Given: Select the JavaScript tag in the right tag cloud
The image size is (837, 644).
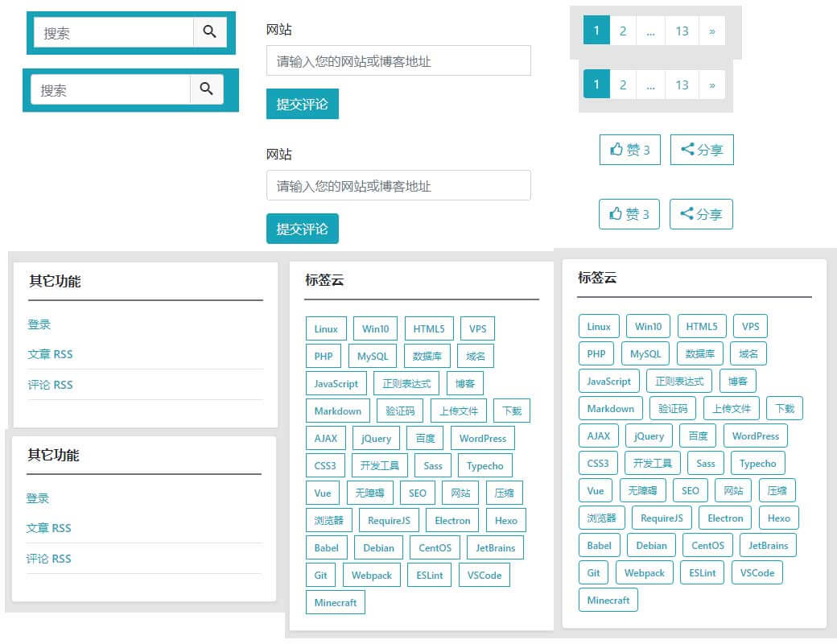Looking at the screenshot, I should click(x=608, y=380).
